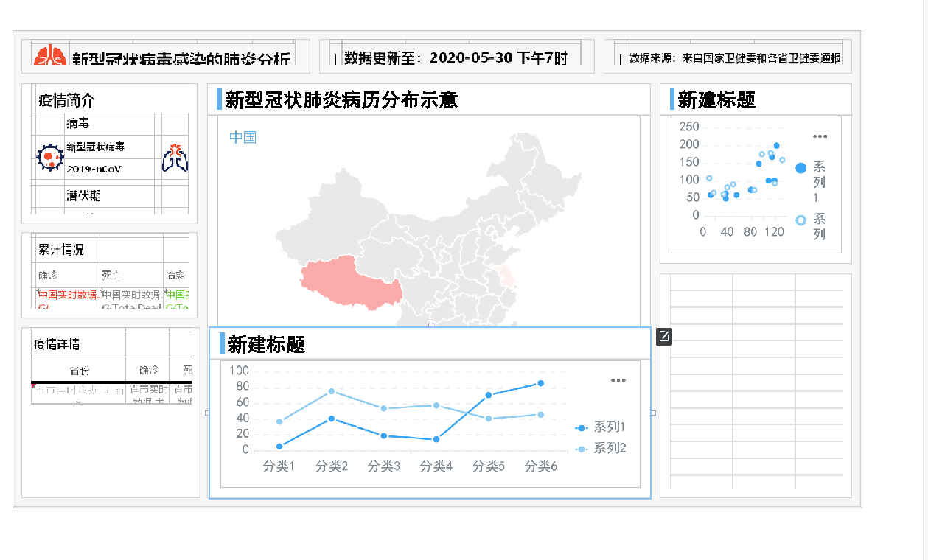Select the line chart's 新建标题 title bar
The image size is (928, 560).
430,343
